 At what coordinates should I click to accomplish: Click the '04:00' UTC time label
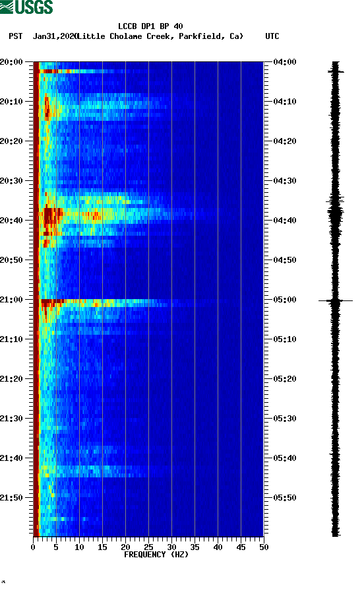click(285, 62)
